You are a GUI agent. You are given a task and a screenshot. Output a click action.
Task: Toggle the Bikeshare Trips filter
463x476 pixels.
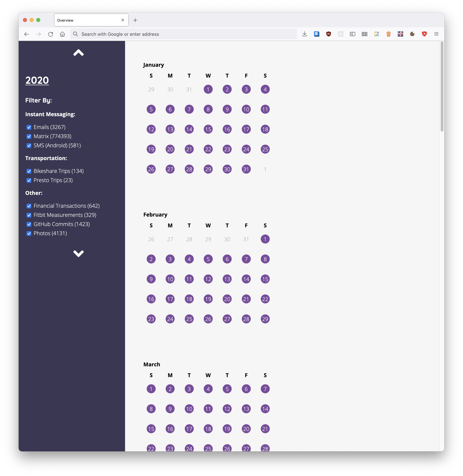click(x=29, y=171)
